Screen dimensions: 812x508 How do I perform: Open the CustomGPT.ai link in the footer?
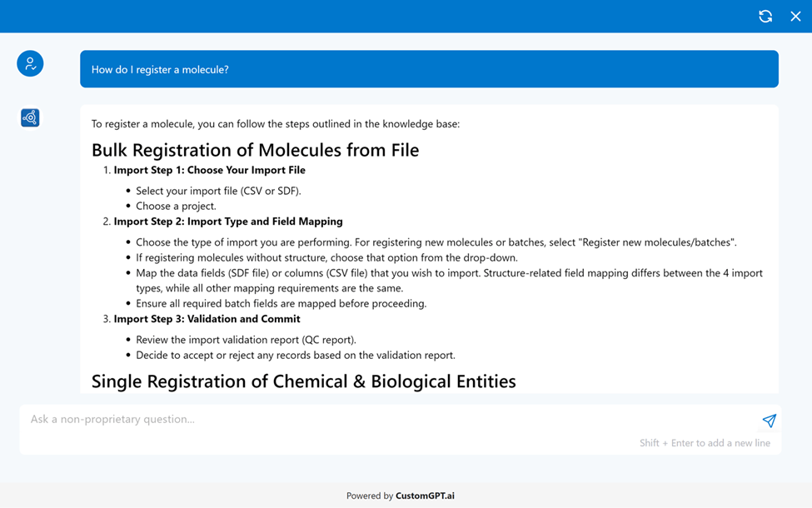[x=425, y=496]
